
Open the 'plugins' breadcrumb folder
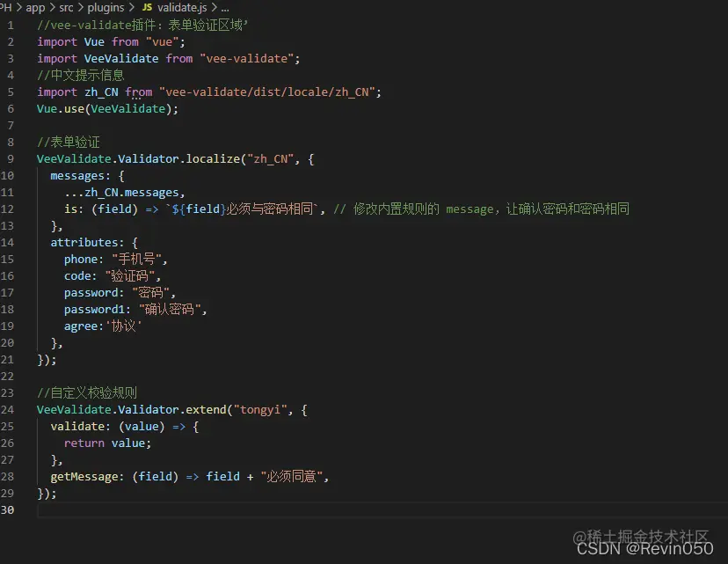pos(106,7)
